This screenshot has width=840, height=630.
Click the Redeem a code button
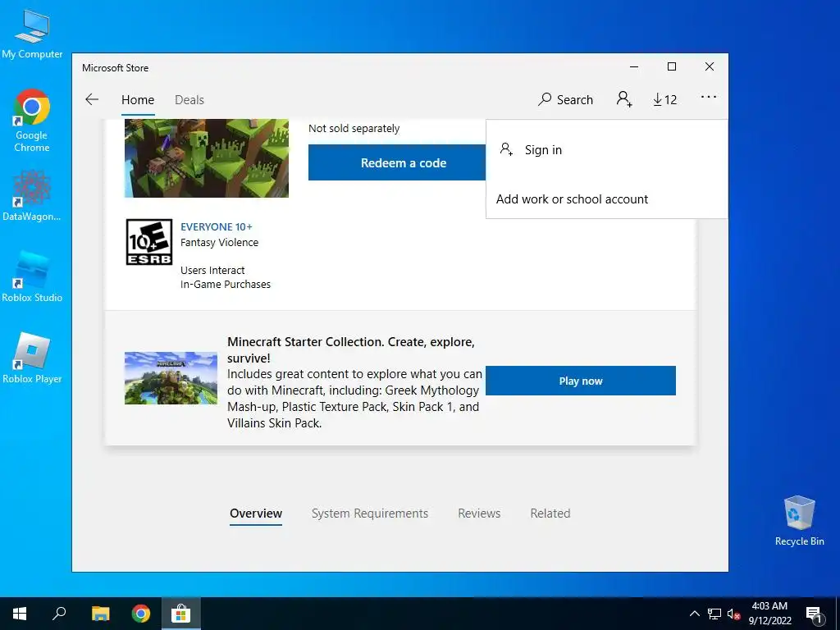click(397, 163)
